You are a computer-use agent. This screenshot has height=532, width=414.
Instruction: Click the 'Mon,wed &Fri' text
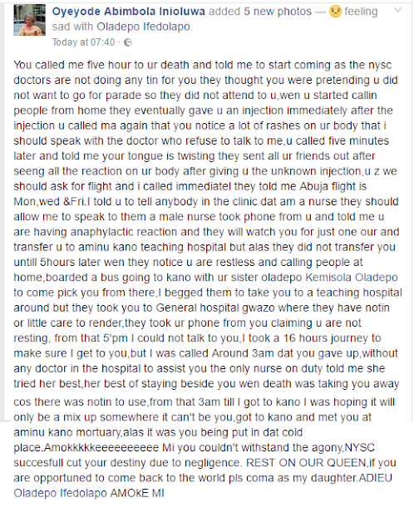coord(48,202)
